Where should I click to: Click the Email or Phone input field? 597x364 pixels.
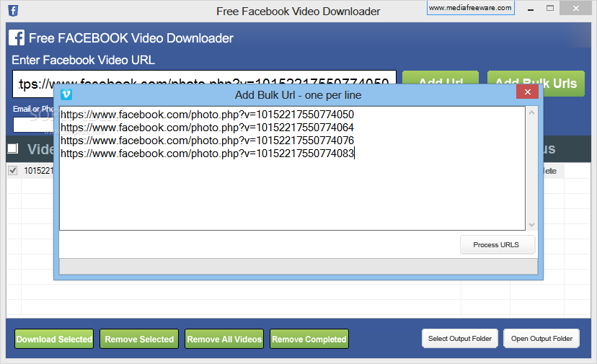[33, 125]
